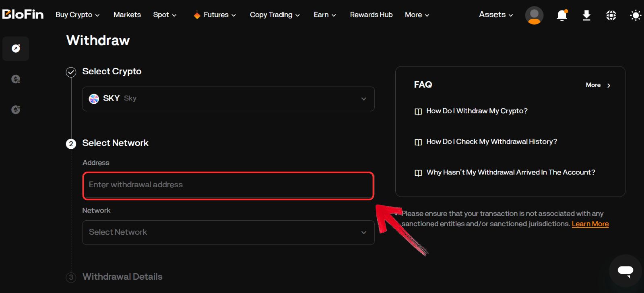Open the language globe icon
The height and width of the screenshot is (293, 644).
[611, 15]
